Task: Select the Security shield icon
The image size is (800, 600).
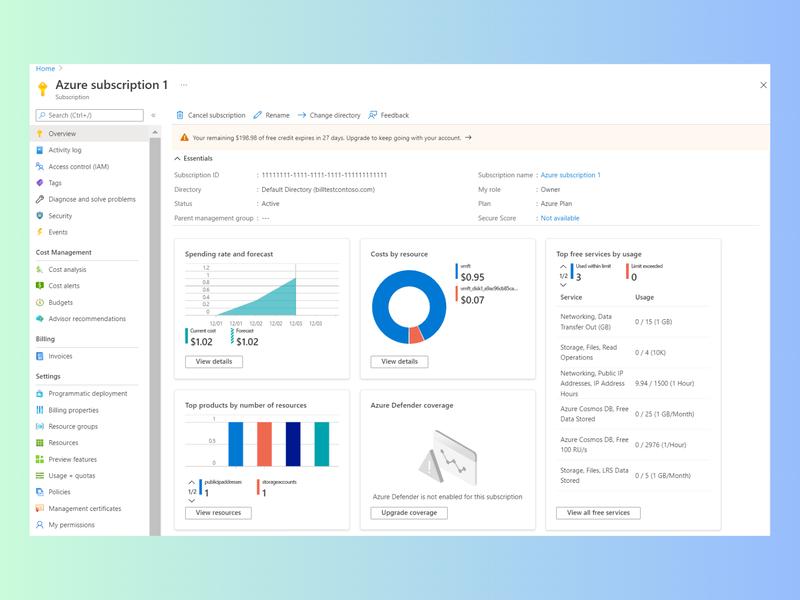Action: tap(40, 215)
